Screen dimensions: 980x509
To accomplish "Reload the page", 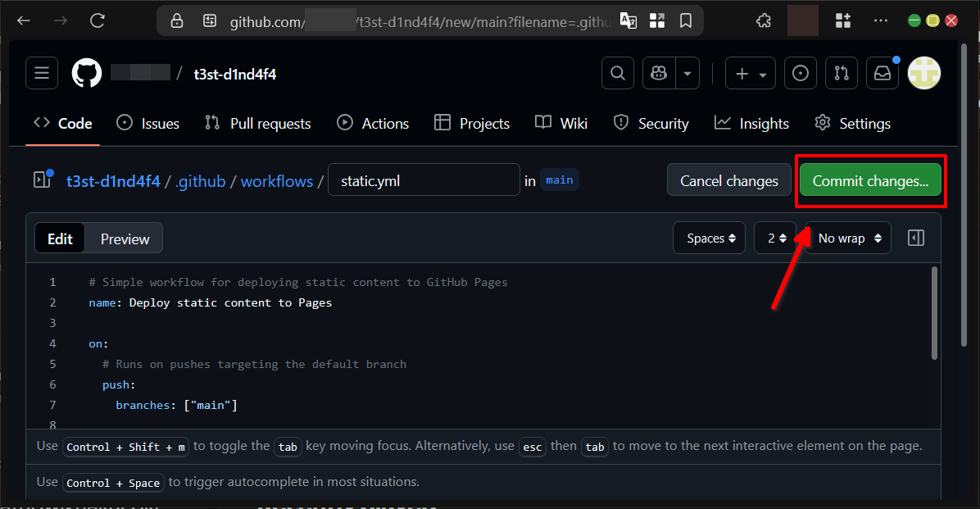I will tap(98, 20).
